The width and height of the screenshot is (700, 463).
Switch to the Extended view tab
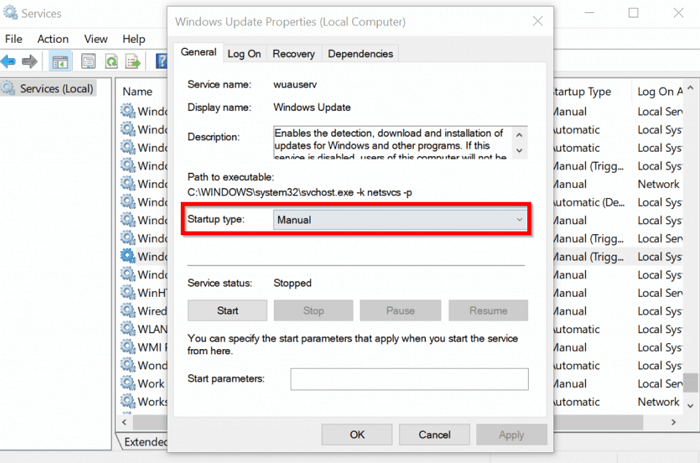pos(144,442)
